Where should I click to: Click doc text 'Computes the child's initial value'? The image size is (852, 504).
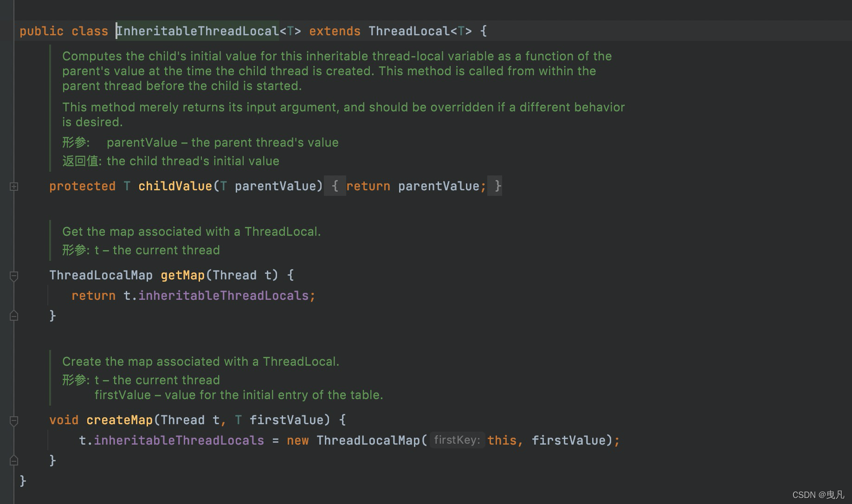click(159, 56)
